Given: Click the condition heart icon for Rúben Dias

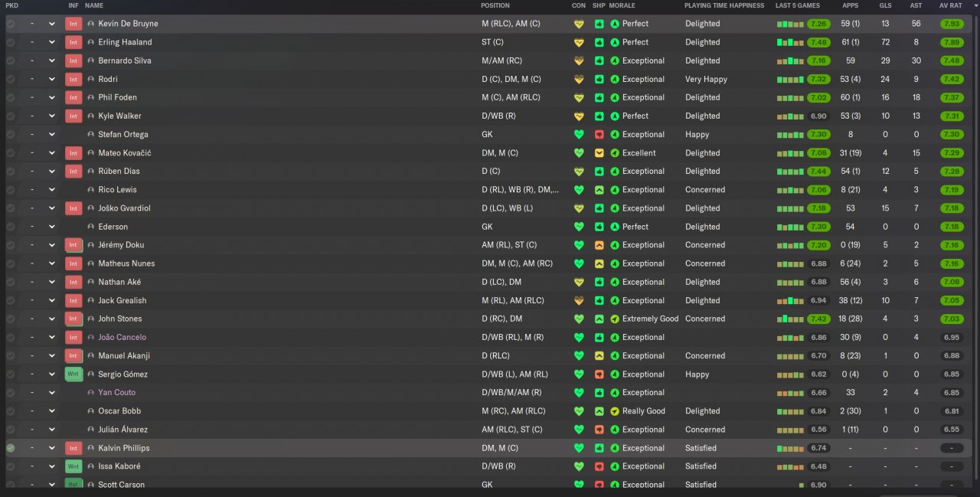Looking at the screenshot, I should point(579,172).
